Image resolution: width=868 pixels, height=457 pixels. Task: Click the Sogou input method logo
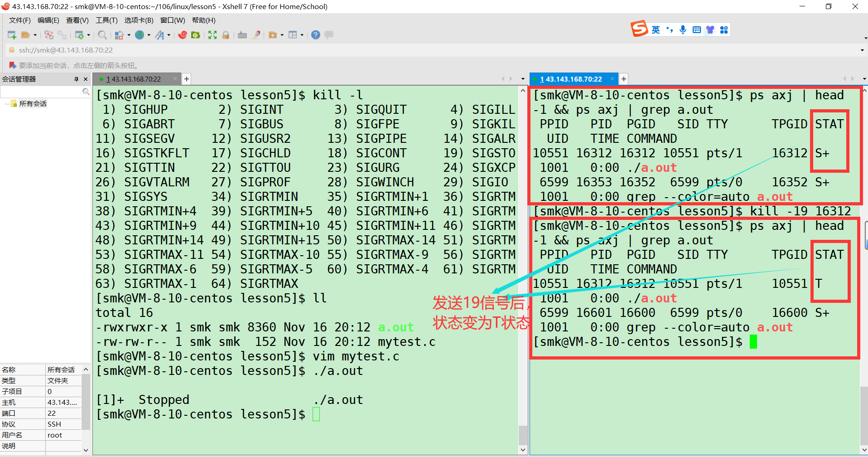[x=639, y=29]
